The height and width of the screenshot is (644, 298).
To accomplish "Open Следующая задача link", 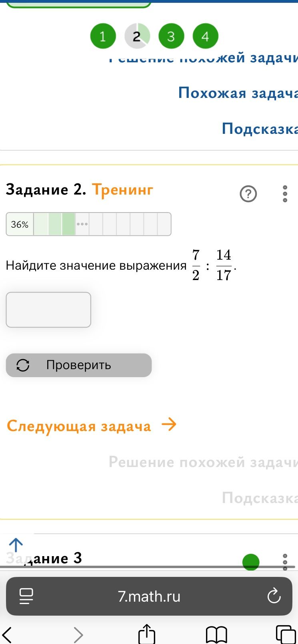I will 92,426.
